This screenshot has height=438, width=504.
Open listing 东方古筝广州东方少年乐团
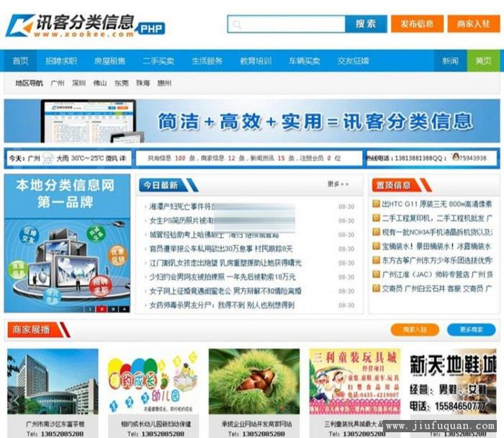[437, 260]
